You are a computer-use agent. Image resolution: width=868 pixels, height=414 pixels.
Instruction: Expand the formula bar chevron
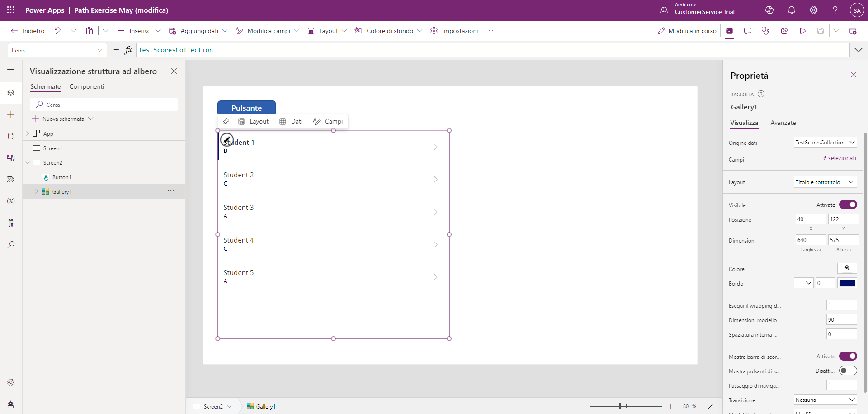coord(858,50)
